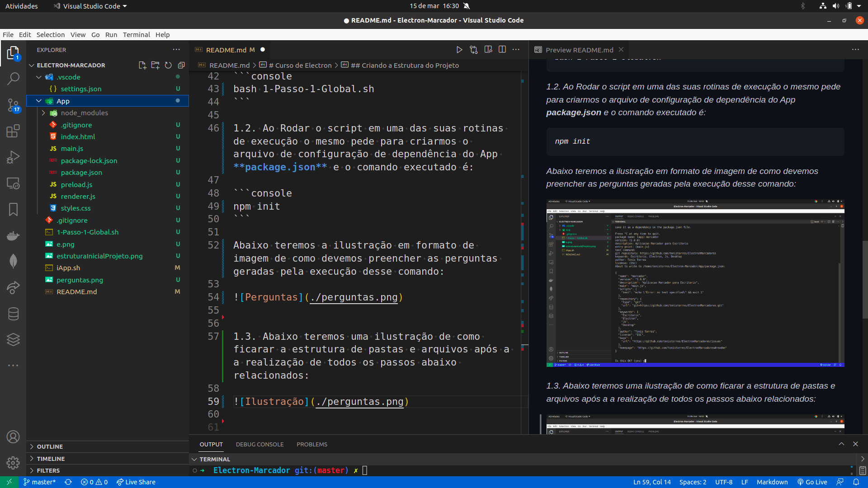Open Source Control view with 17 badge
The height and width of the screenshot is (488, 868).
click(13, 105)
